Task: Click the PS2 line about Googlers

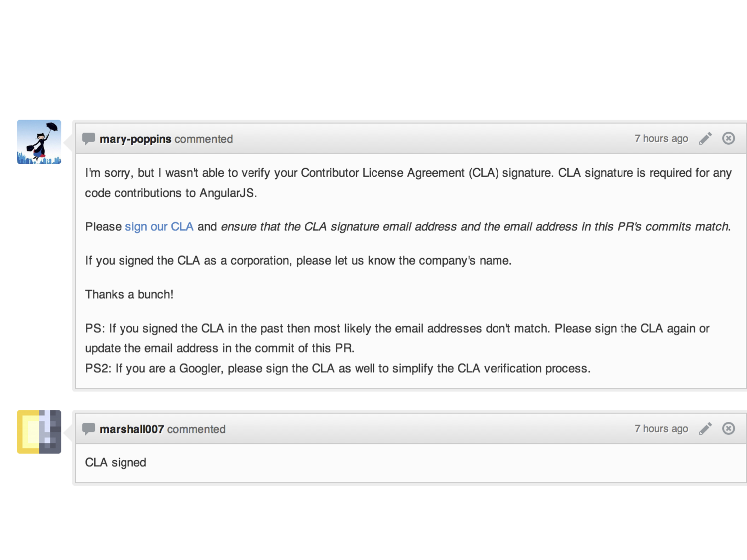Action: pos(338,369)
